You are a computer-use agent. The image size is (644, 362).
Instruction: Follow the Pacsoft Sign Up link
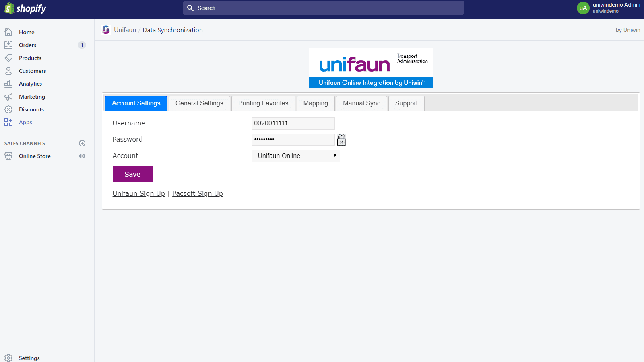[198, 193]
